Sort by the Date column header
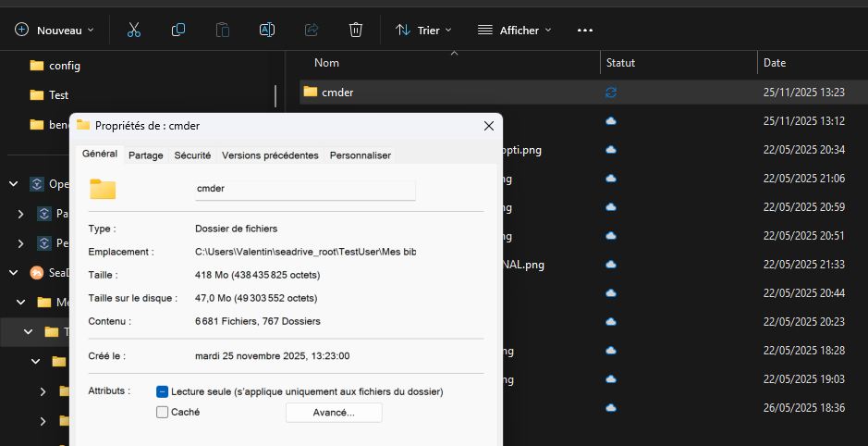The width and height of the screenshot is (868, 446). coord(775,63)
